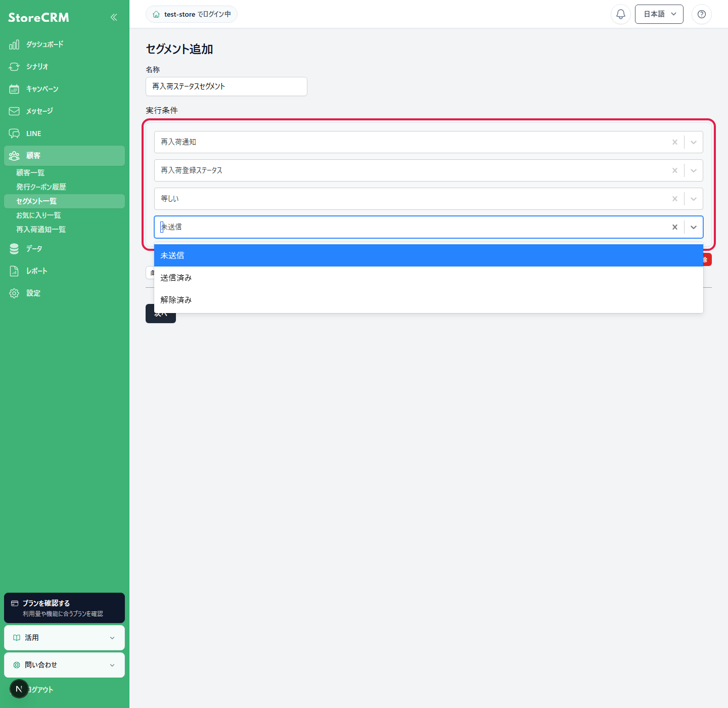The image size is (728, 708).
Task: Open the シナリオ scenario icon
Action: tap(14, 67)
